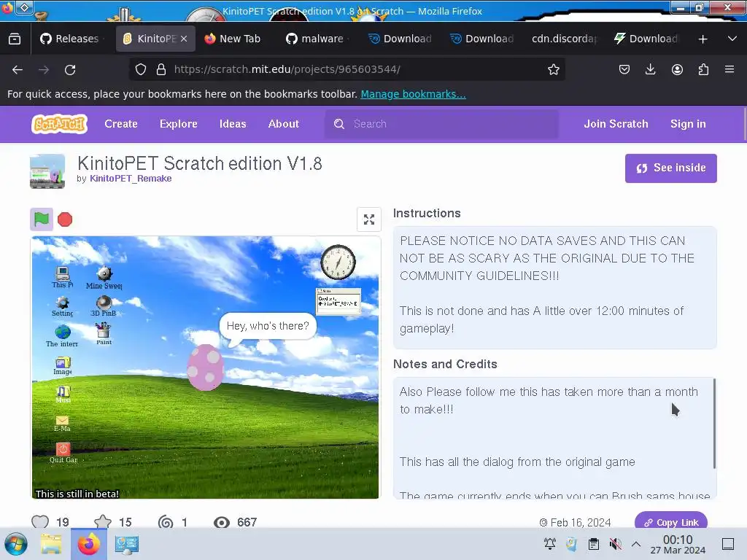747x560 pixels.
Task: Click Join Scratch
Action: (x=616, y=124)
